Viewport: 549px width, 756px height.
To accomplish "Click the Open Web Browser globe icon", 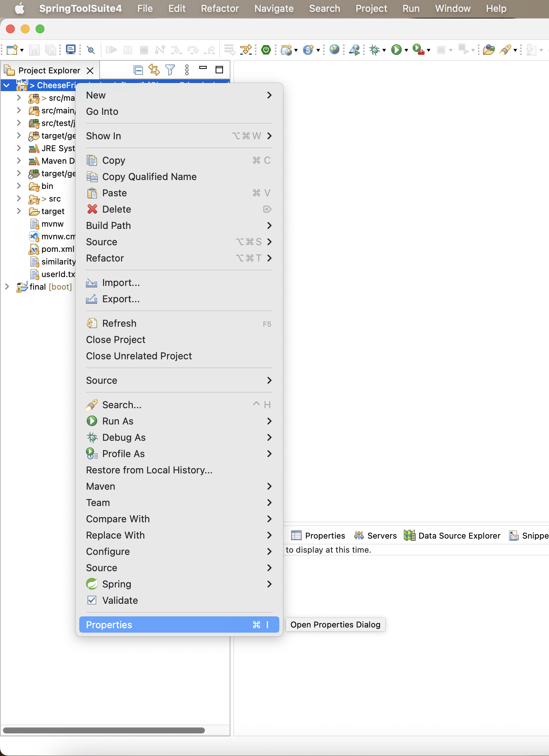I will (x=335, y=49).
